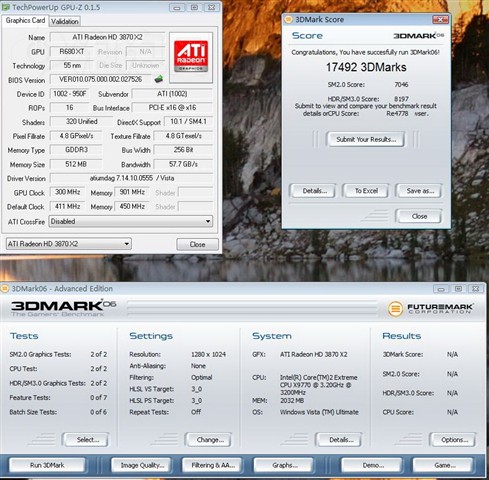Switch to the Validation tab in GPU-Z

[x=65, y=21]
